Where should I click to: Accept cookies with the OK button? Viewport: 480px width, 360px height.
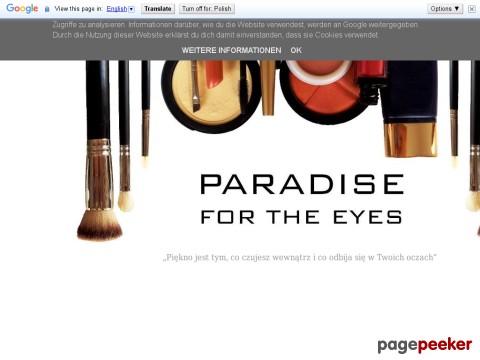296,50
